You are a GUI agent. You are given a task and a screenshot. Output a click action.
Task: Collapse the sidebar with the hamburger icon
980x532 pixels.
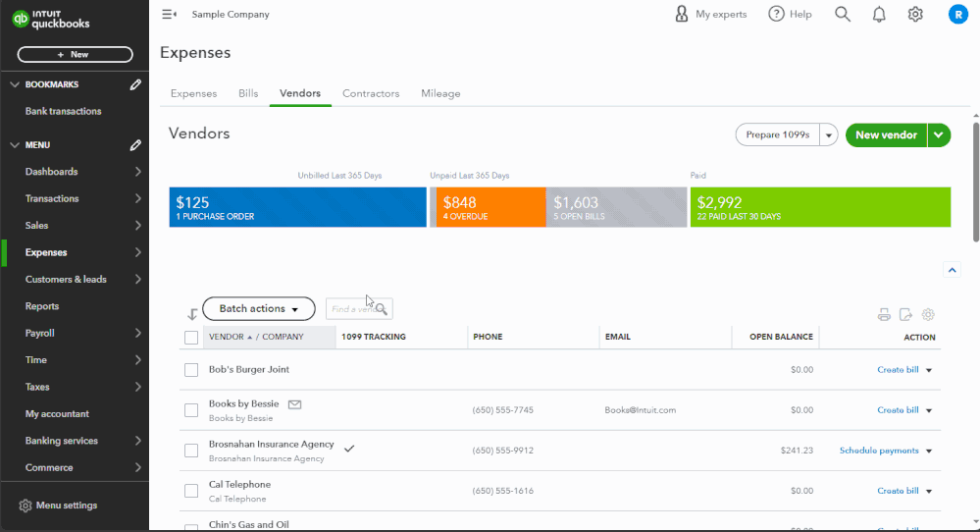tap(169, 14)
